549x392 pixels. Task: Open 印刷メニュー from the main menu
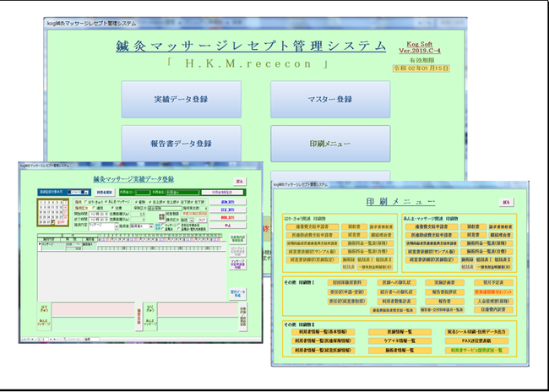point(330,144)
